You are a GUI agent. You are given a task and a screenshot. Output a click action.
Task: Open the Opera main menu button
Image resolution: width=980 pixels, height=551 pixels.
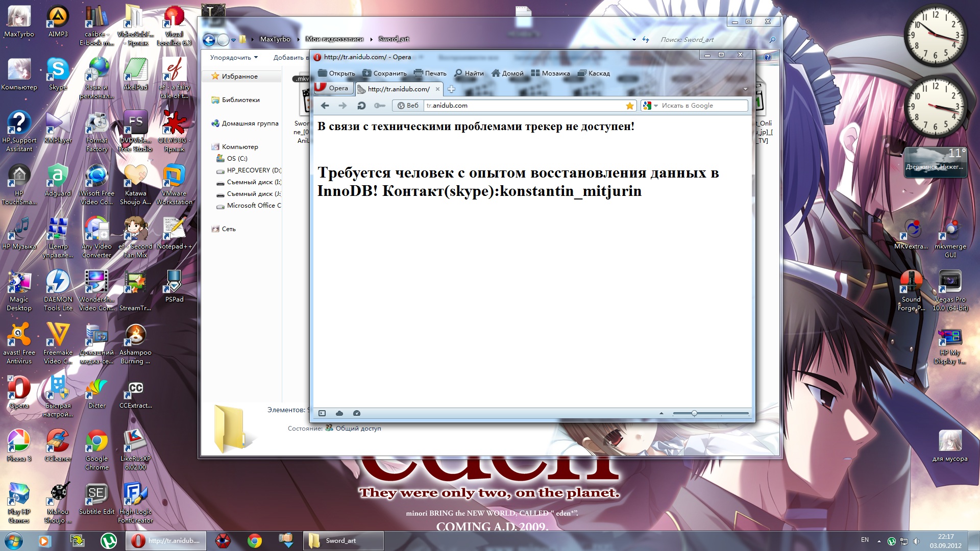pyautogui.click(x=332, y=88)
